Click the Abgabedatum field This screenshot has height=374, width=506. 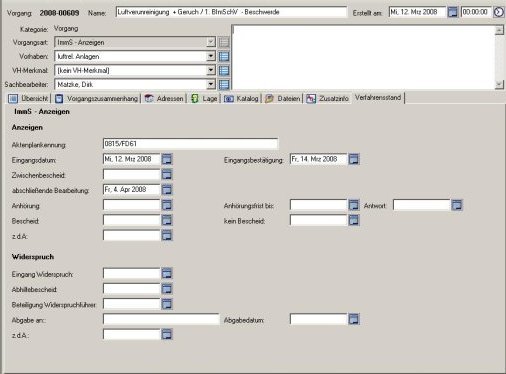(x=319, y=319)
